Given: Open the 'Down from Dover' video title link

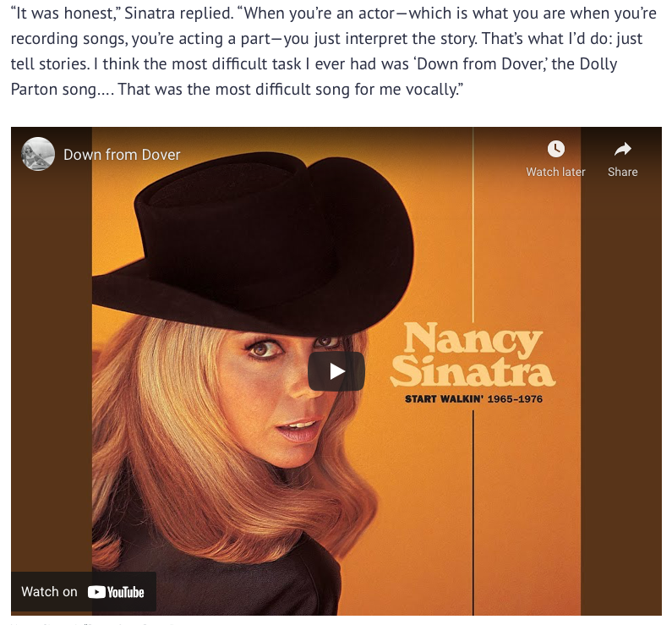Looking at the screenshot, I should tap(122, 155).
